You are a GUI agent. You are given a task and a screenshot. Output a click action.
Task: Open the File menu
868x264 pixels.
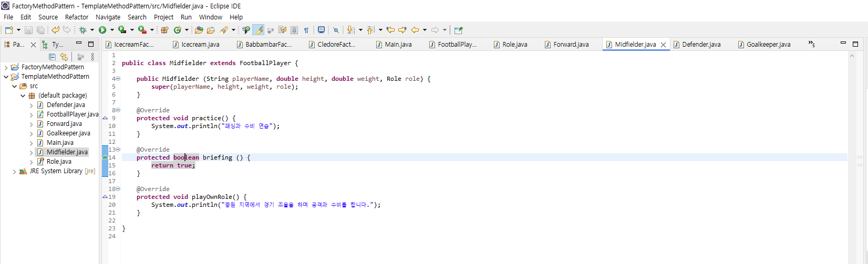pos(8,17)
